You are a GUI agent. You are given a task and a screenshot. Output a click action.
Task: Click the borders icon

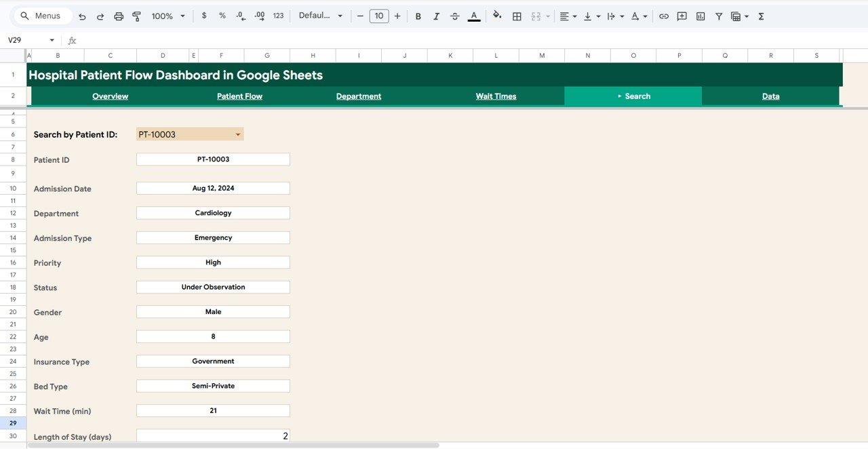517,16
